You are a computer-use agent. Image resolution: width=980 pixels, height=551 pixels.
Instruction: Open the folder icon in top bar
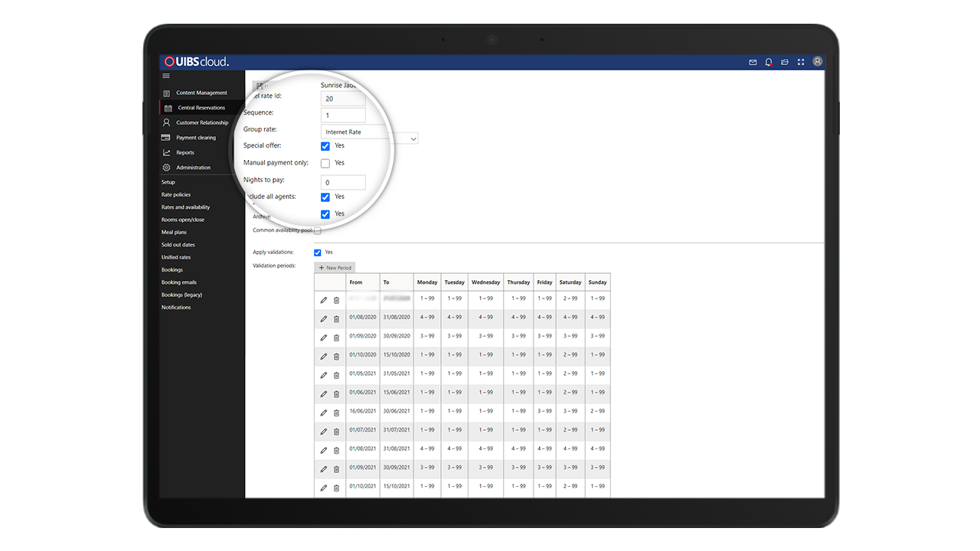(x=785, y=62)
